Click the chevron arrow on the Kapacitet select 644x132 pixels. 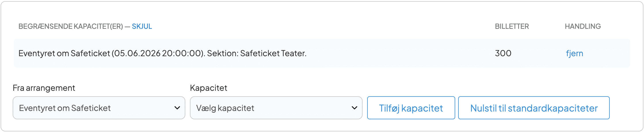coord(355,108)
